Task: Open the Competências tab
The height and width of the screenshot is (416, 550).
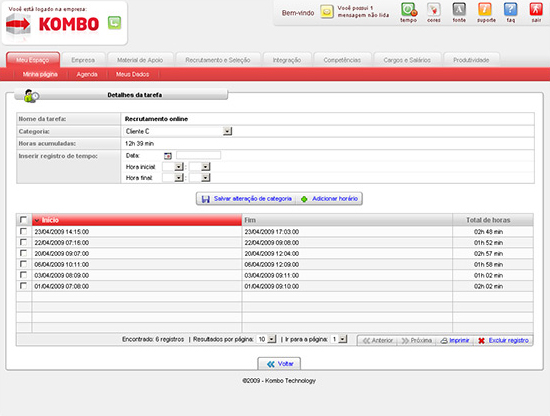Action: [342, 60]
